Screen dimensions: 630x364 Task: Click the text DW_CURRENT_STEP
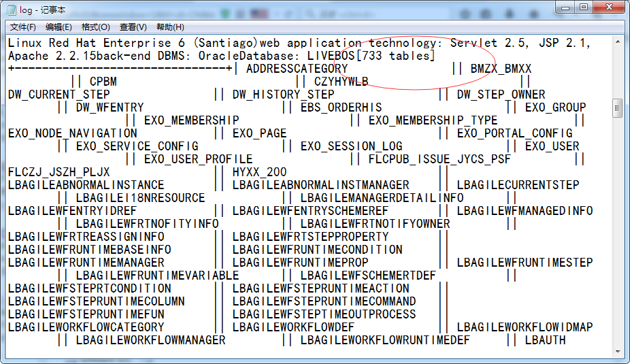59,95
